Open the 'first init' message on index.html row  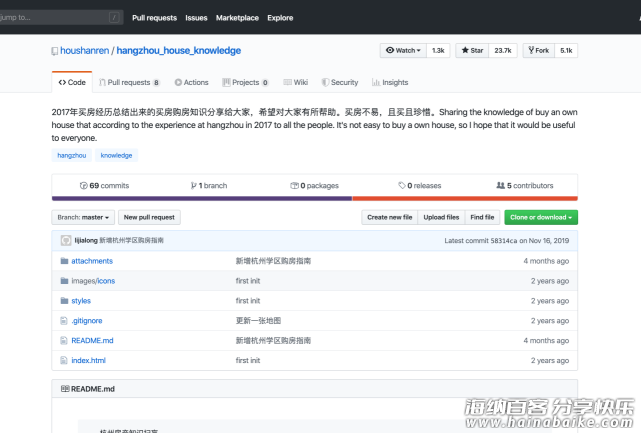[x=248, y=360]
